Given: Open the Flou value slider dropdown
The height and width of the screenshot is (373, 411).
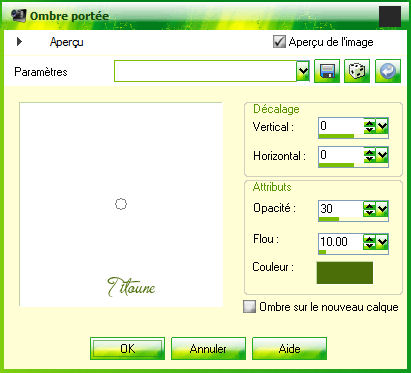Looking at the screenshot, I should [382, 242].
